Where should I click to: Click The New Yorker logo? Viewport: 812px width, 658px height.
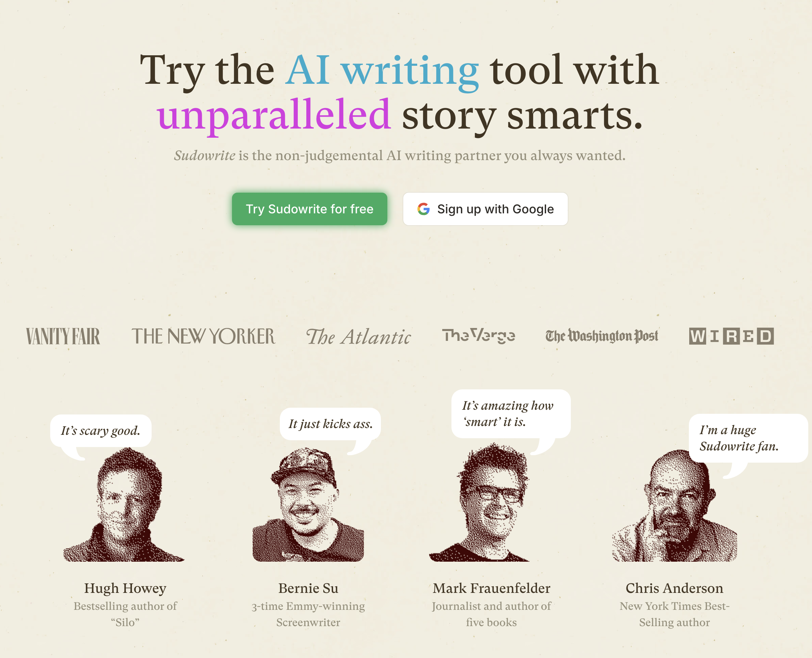[204, 336]
